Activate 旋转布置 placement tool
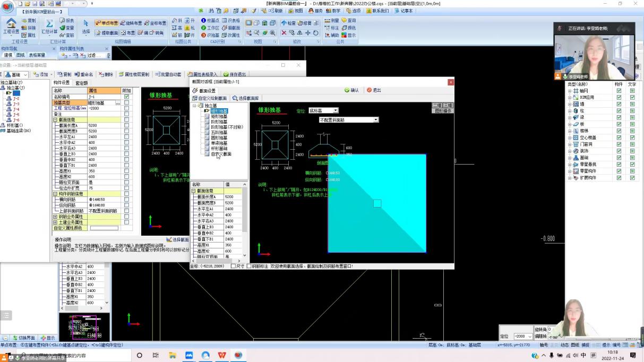 [x=131, y=23]
